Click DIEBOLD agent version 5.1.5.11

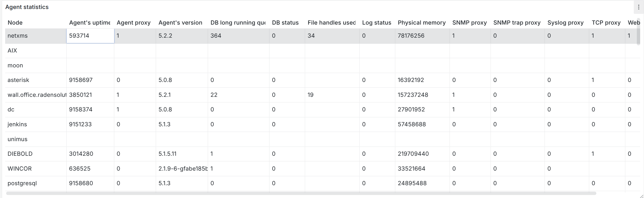167,154
